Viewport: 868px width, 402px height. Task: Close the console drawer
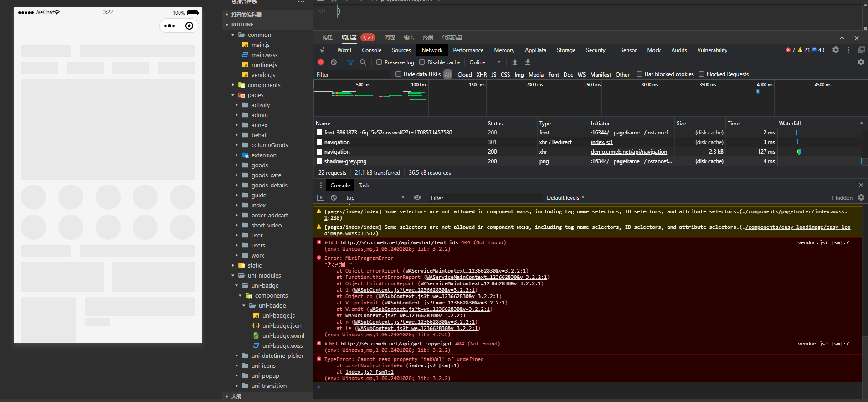[x=861, y=186]
